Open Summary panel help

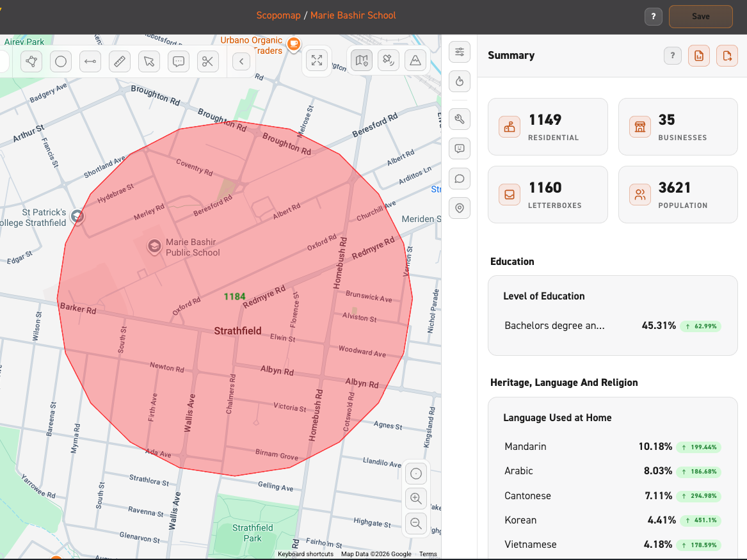pos(673,56)
